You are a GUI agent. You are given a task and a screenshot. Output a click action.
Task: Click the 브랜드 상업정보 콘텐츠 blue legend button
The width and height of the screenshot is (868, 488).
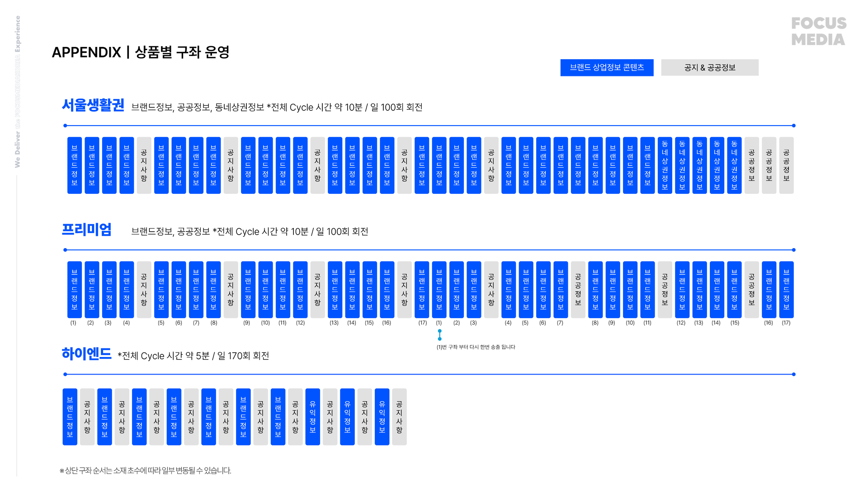[607, 68]
